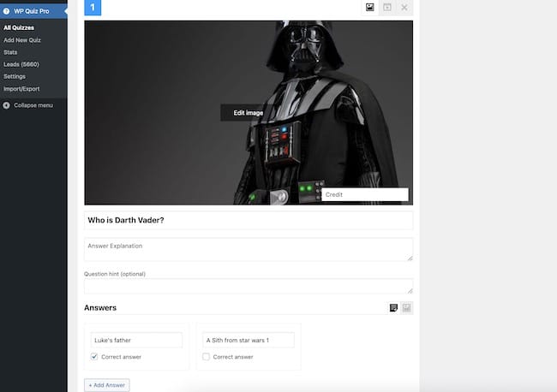Click the Credit input field
The image size is (557, 392).
(365, 194)
